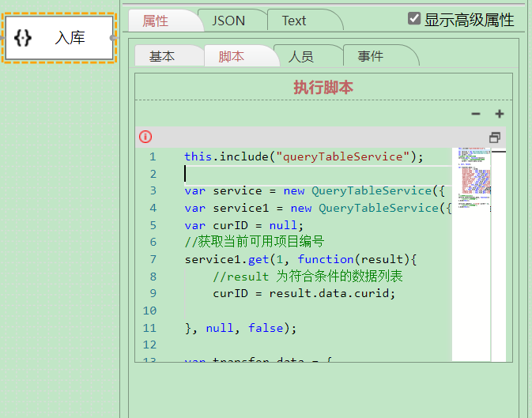Maximize the script editor window icon
Screen dimensions: 532x418
(495, 137)
